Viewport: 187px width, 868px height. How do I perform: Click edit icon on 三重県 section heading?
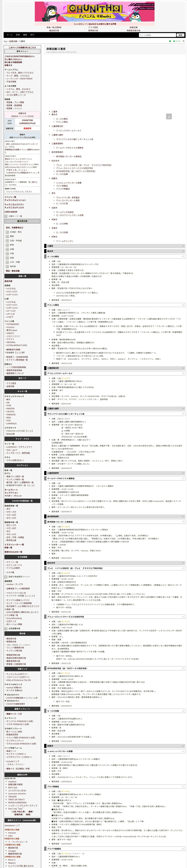(x=183, y=246)
